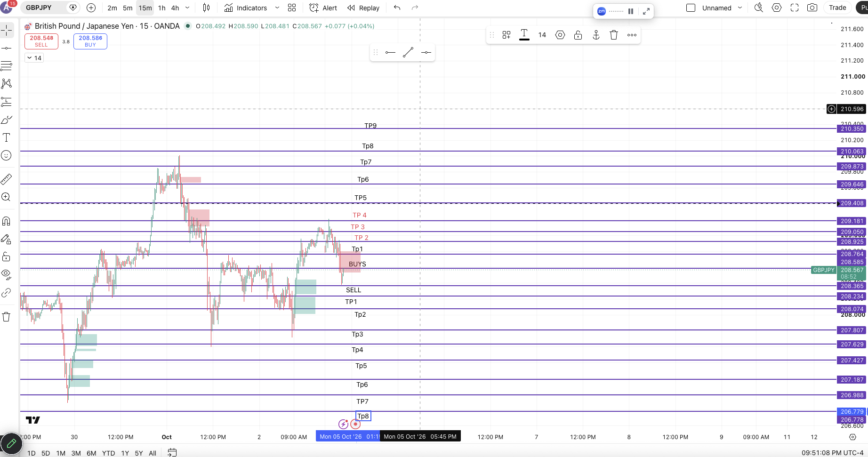The image size is (868, 457).
Task: Undo the last chart action
Action: pos(397,8)
